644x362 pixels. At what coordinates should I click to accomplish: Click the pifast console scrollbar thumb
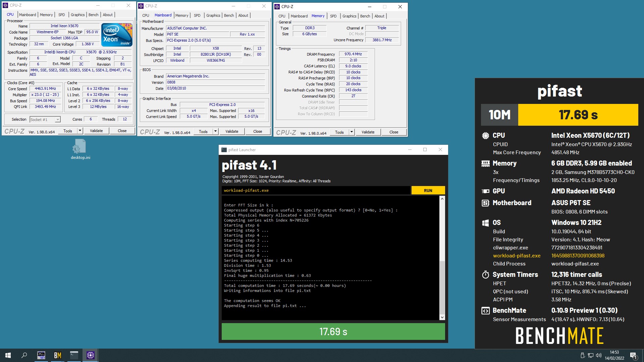coord(442,288)
